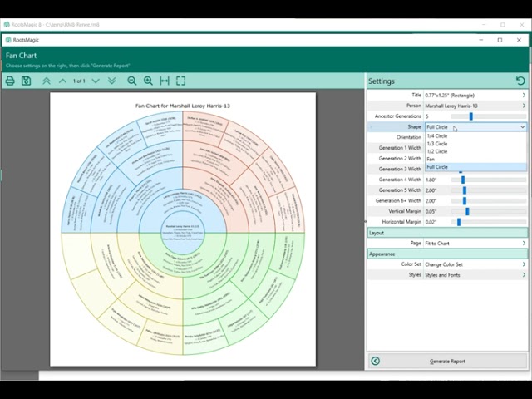
Task: Expand the Title setting chevron
Action: (523, 96)
